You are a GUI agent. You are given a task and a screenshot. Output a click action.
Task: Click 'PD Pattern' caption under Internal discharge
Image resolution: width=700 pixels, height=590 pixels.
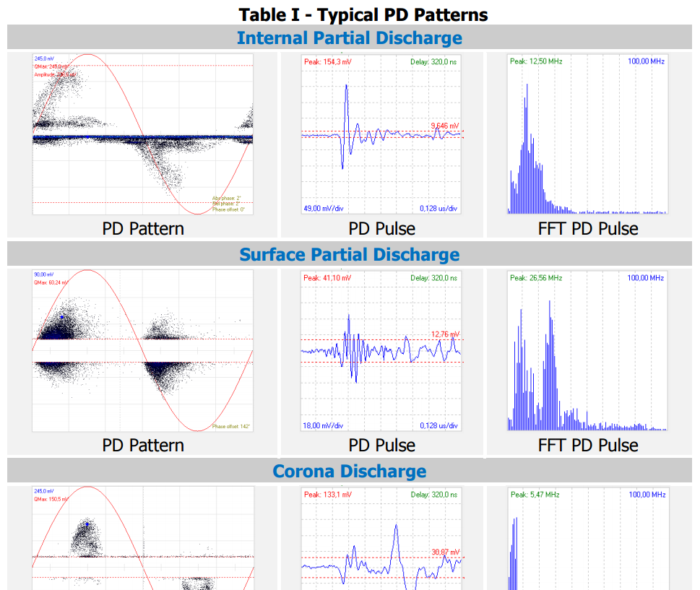click(x=143, y=228)
